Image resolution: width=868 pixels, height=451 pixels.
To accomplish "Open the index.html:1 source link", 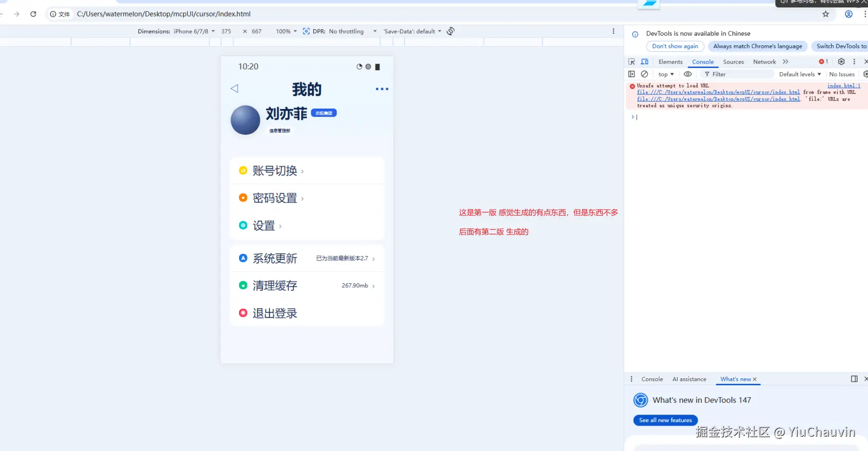I will click(x=844, y=86).
